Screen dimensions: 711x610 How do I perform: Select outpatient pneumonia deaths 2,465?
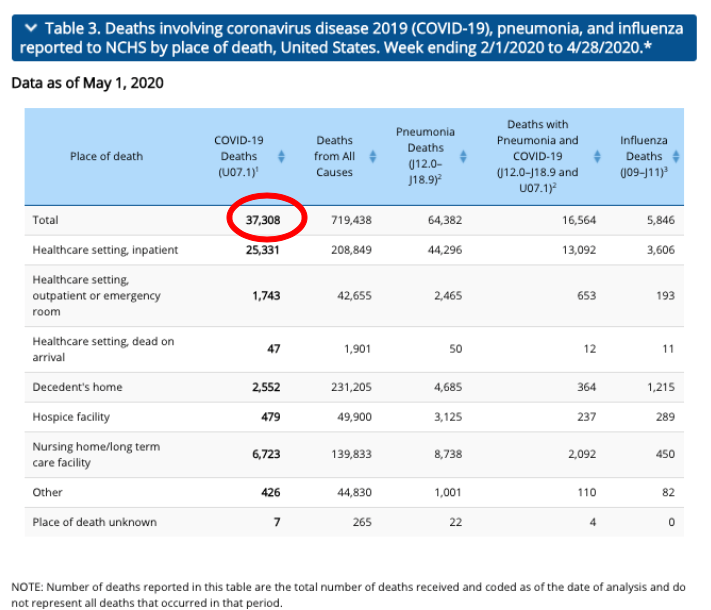click(x=448, y=296)
